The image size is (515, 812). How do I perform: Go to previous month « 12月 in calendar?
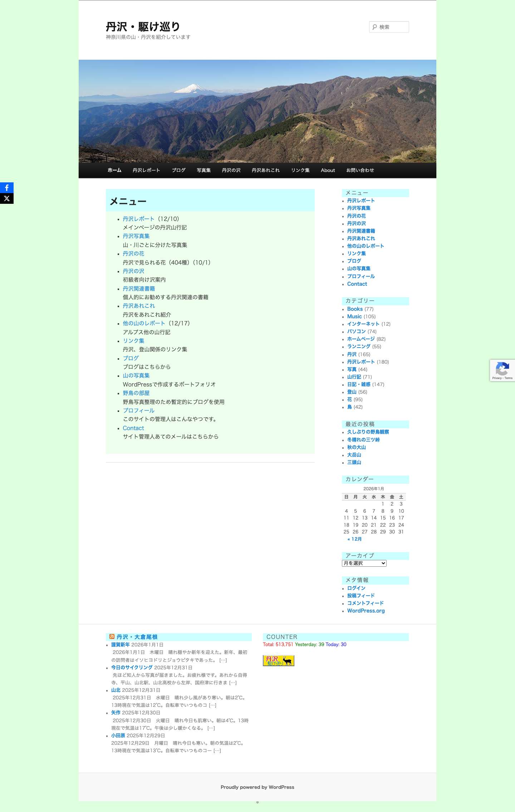coord(354,539)
